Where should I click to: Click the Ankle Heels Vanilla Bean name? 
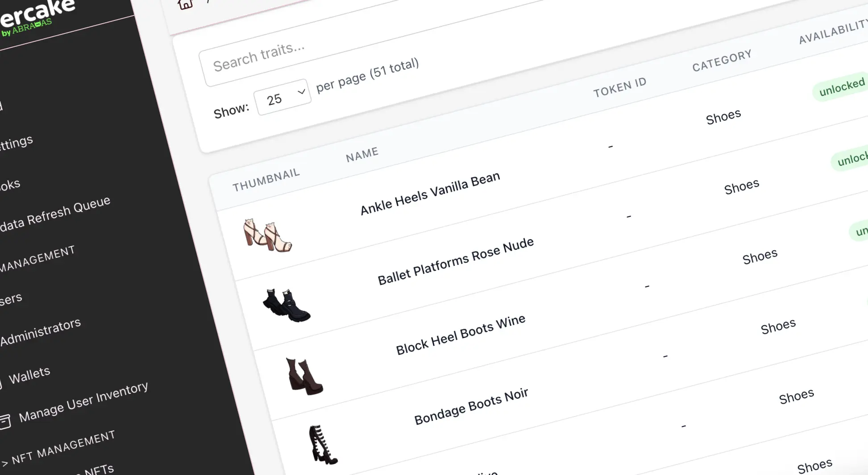pyautogui.click(x=430, y=193)
